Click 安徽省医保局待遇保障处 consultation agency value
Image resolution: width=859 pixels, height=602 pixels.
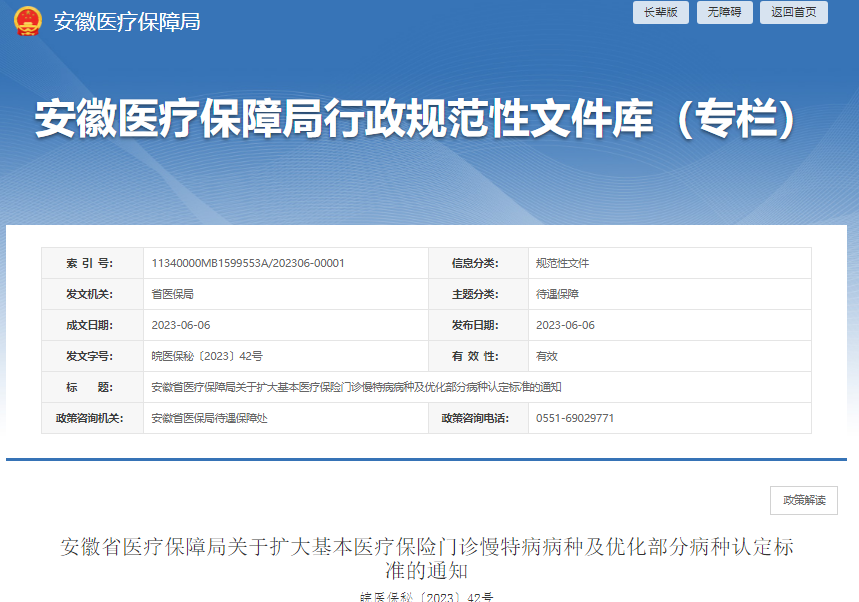point(209,418)
